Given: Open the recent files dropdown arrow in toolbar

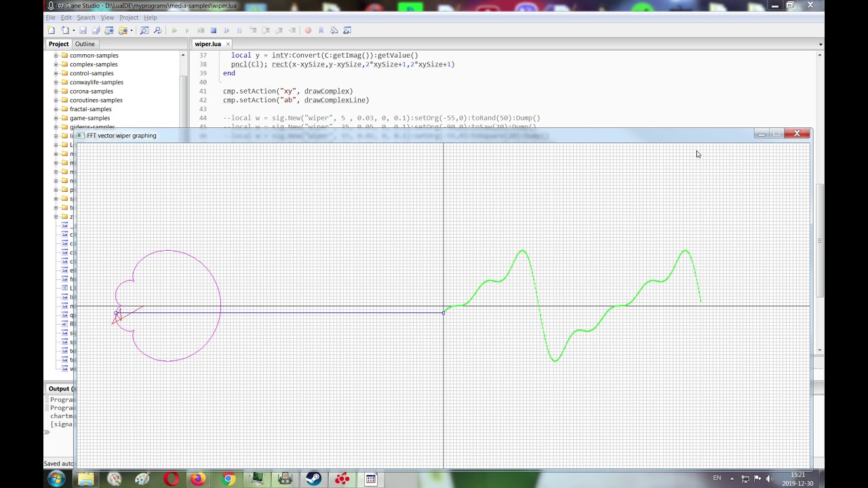Looking at the screenshot, I should click(73, 30).
